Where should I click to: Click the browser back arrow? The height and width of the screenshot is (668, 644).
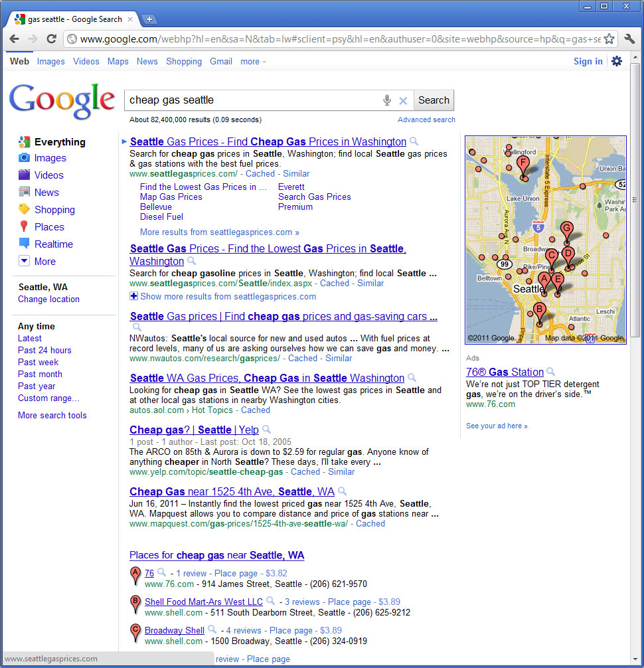[x=14, y=39]
